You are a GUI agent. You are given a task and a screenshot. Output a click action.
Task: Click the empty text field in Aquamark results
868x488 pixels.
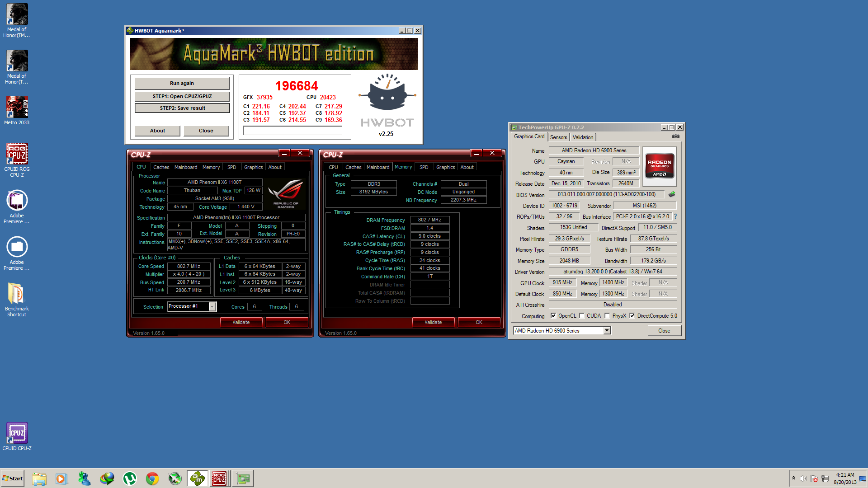point(292,131)
